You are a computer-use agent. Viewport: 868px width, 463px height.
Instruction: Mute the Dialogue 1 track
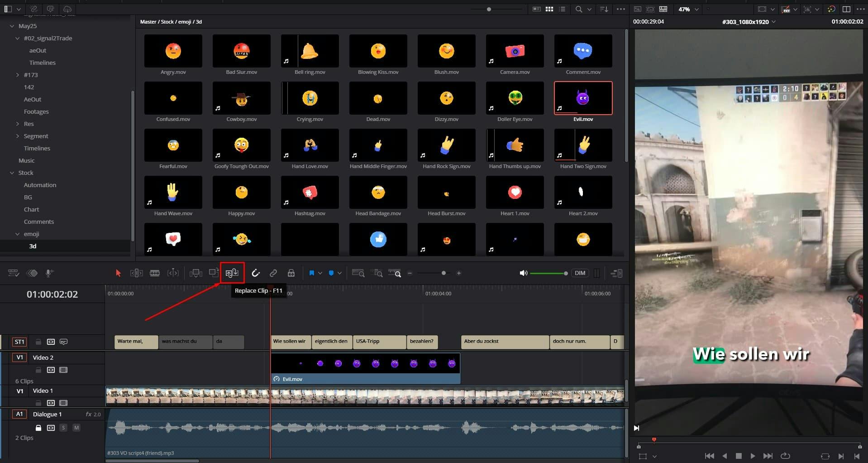76,428
